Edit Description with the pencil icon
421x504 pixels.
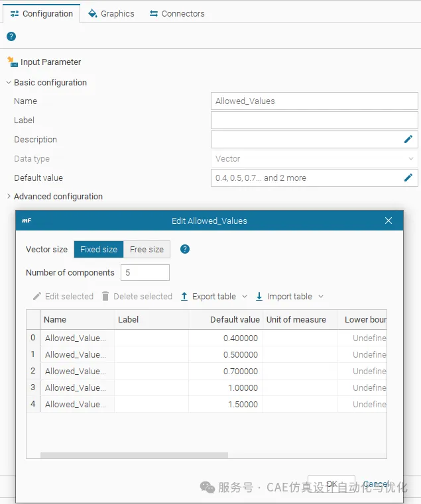(x=408, y=139)
